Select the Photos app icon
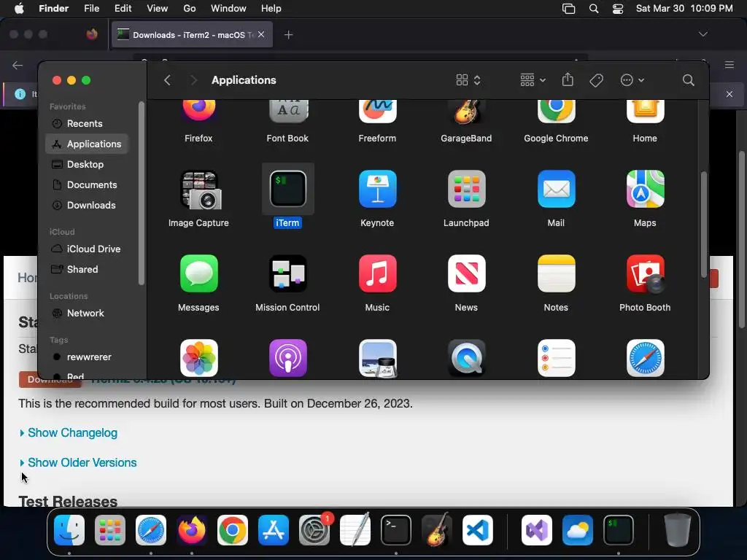The image size is (747, 560). 198,358
